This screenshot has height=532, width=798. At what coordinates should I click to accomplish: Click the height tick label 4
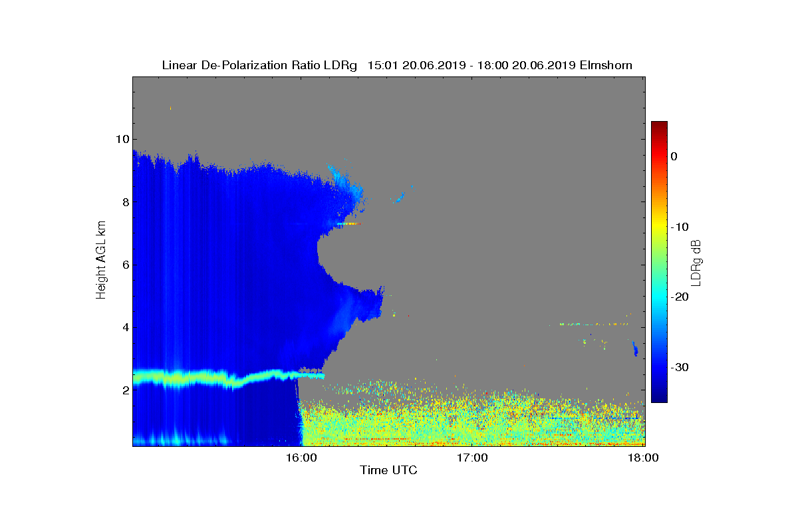(125, 327)
